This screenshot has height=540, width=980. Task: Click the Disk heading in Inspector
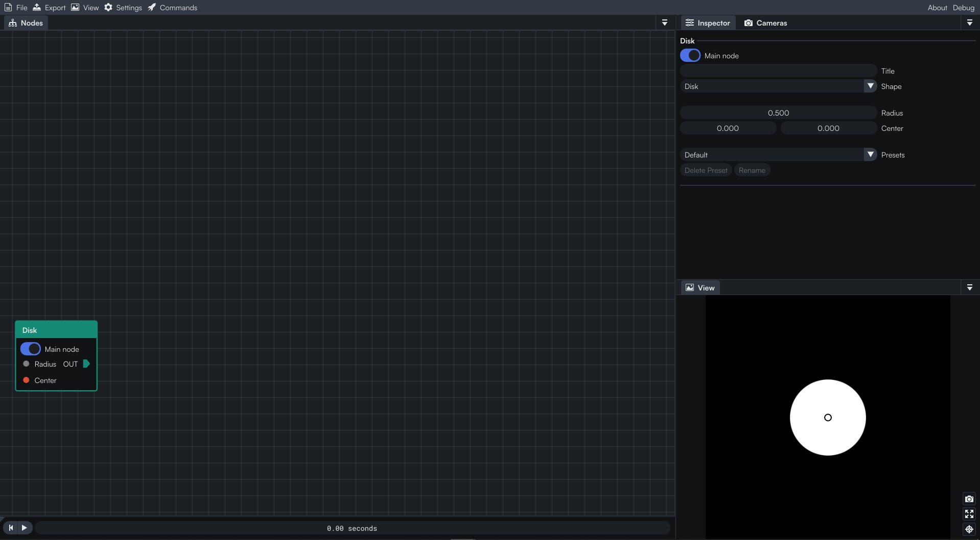[x=687, y=41]
